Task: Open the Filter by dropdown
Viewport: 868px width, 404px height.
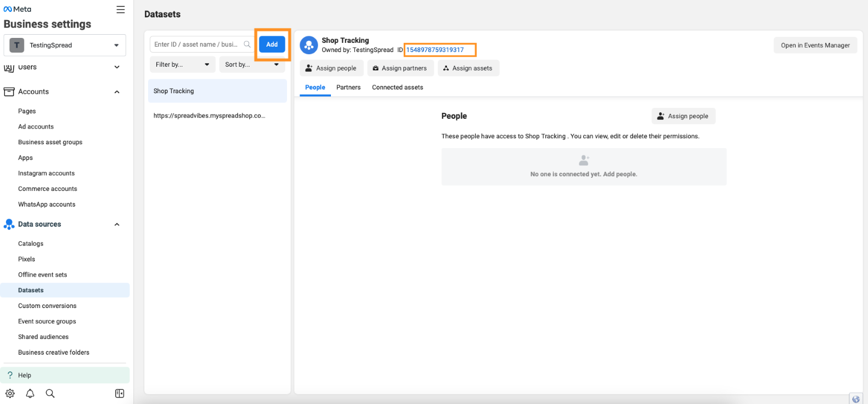Action: (182, 65)
